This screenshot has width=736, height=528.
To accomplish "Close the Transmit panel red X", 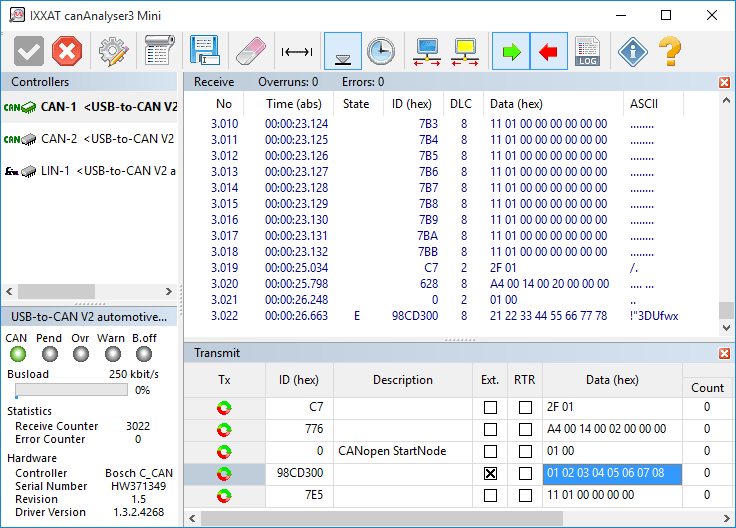I will [724, 353].
